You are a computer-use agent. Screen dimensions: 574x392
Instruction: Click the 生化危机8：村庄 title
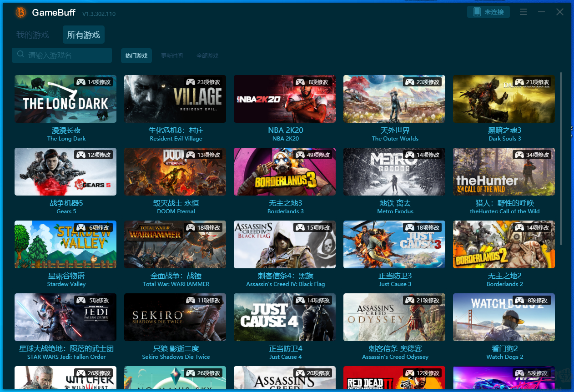pyautogui.click(x=176, y=131)
